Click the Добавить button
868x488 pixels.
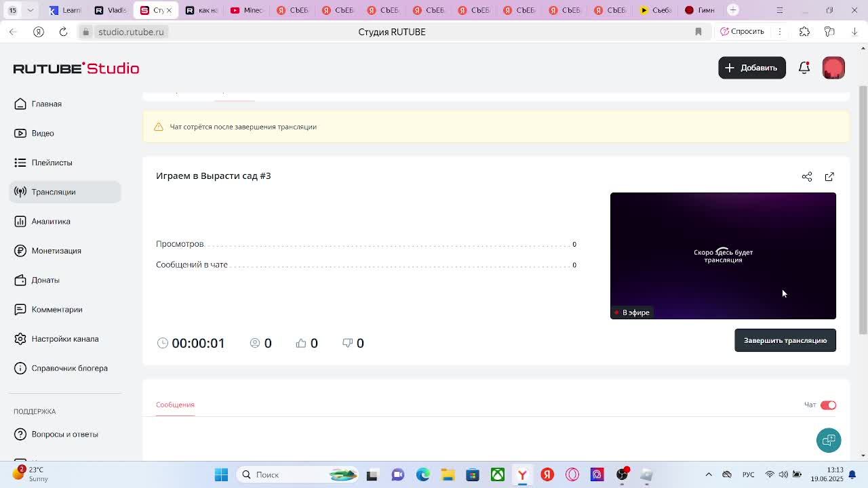coord(752,68)
